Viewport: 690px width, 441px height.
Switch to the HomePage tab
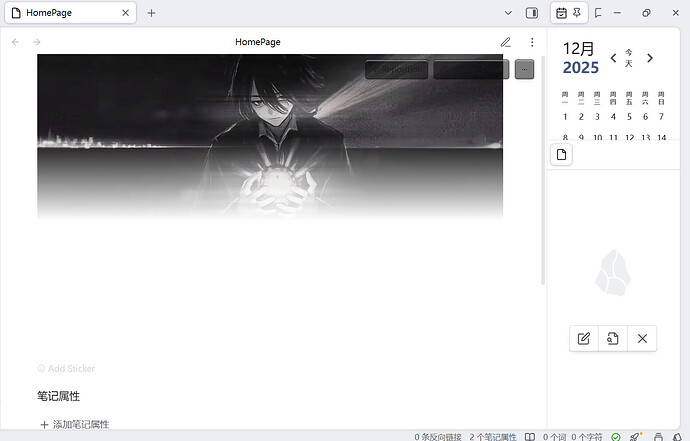pos(62,13)
